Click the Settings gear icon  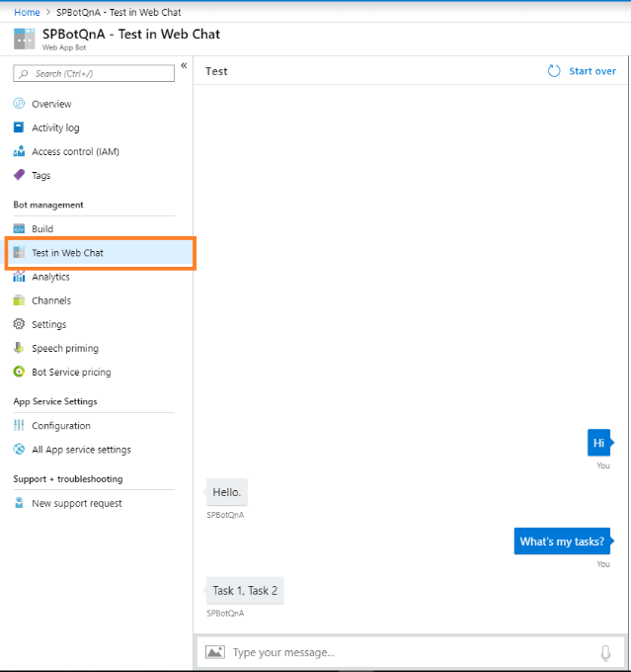(19, 324)
